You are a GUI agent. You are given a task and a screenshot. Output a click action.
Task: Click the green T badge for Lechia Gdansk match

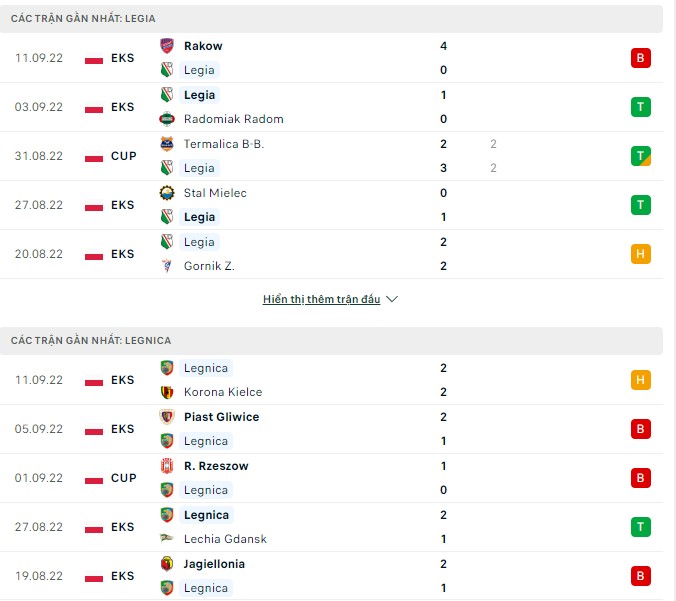641,527
